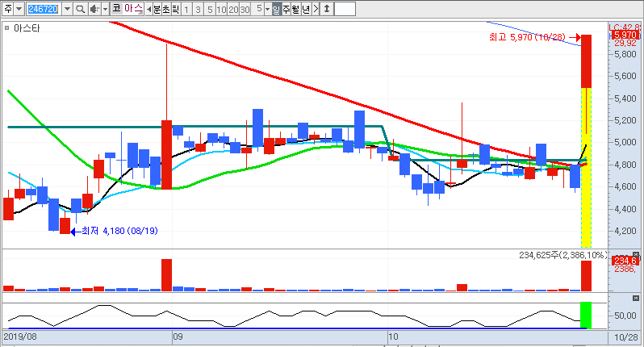Open the interval value 5 dropdown arrow
The image size is (644, 347).
point(268,9)
